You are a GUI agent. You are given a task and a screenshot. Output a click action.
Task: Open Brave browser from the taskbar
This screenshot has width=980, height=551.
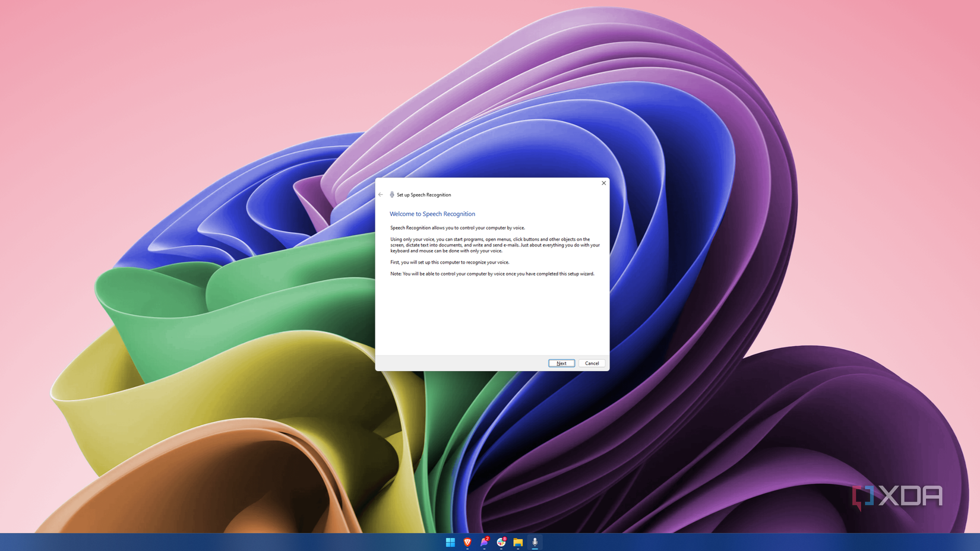click(x=467, y=542)
